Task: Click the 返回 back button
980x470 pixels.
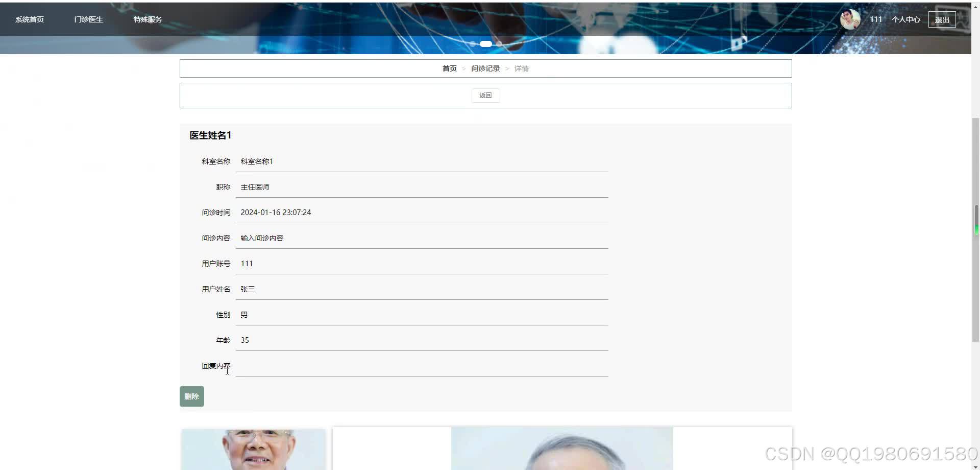Action: click(486, 96)
